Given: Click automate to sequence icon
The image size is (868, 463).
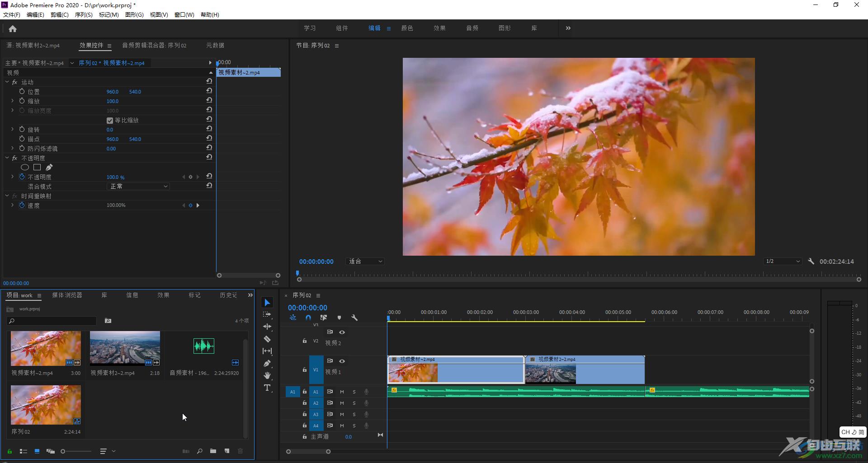Looking at the screenshot, I should (x=186, y=451).
